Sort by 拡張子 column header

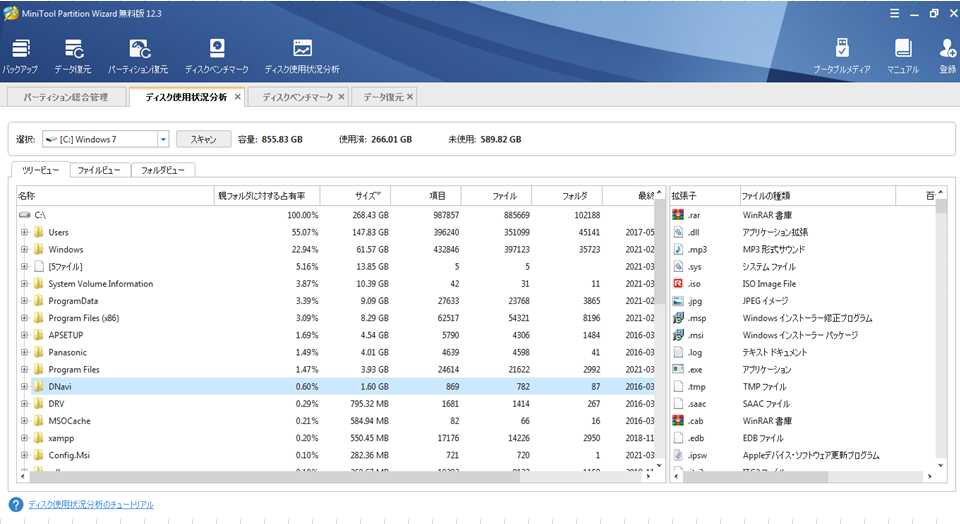coord(705,196)
